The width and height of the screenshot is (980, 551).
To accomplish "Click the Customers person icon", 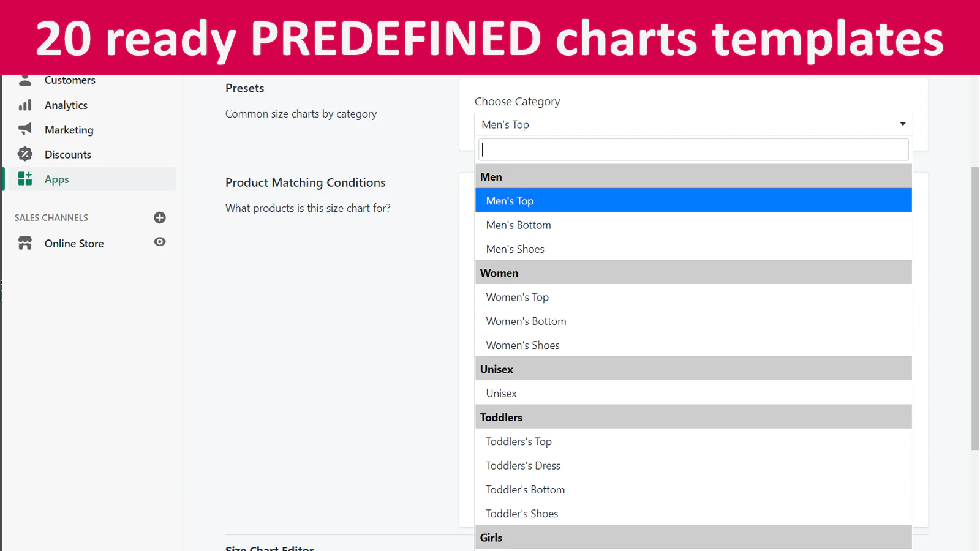I will point(25,80).
